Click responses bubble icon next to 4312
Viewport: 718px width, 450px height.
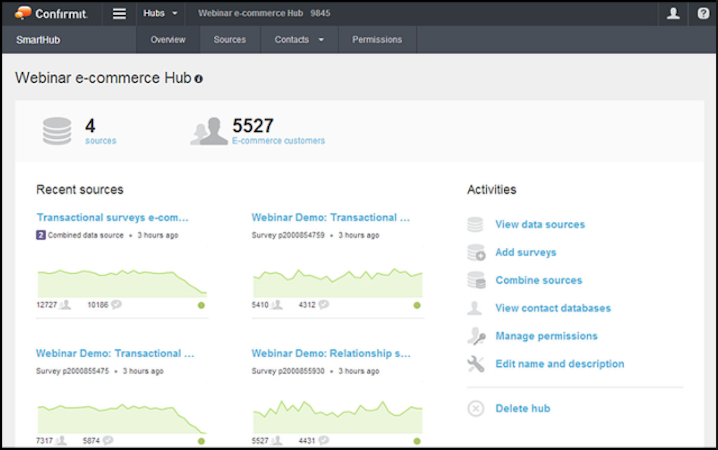pos(324,304)
